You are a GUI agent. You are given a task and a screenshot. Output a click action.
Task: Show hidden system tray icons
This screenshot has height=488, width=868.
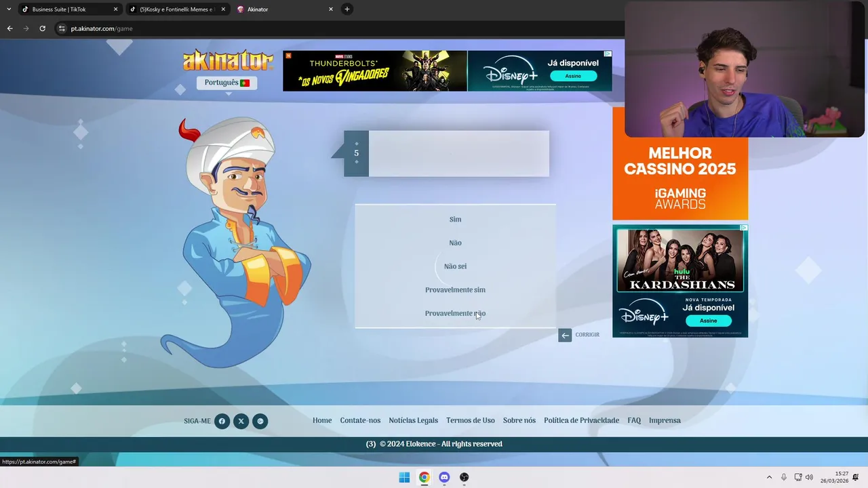pos(769,477)
